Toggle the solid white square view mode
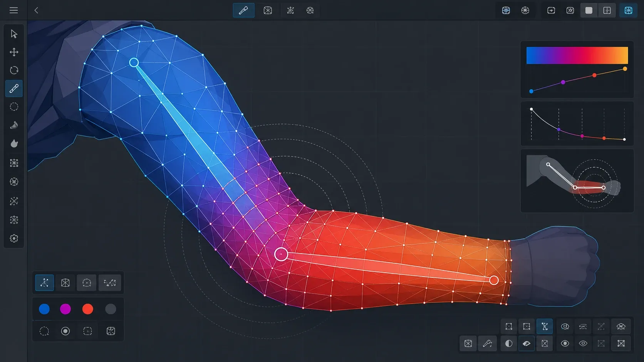The image size is (644, 362). click(x=589, y=10)
